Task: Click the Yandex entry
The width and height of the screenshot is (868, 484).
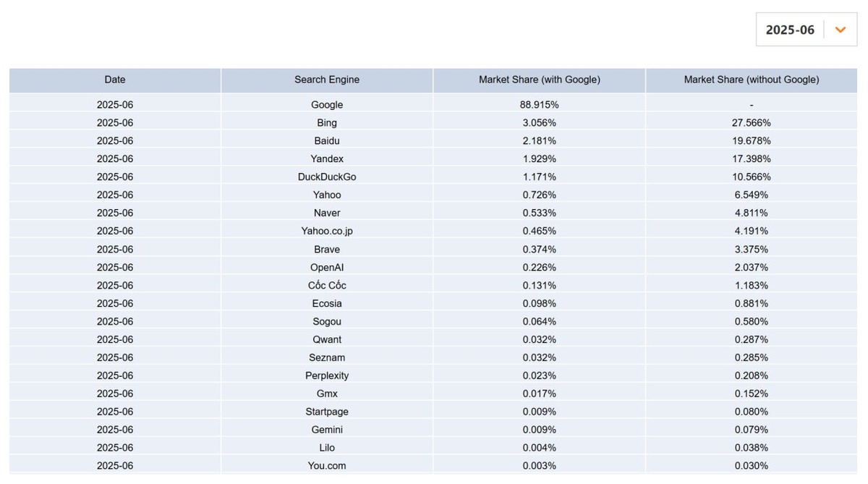Action: point(327,159)
